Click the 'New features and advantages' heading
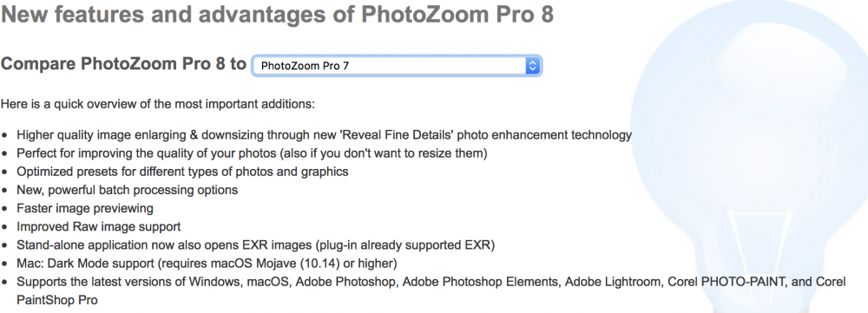 pos(278,14)
